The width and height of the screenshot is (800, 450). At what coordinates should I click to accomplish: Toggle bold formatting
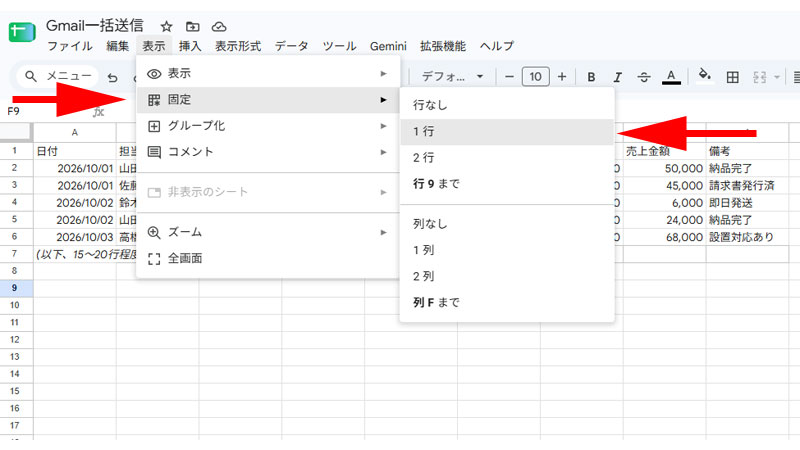(591, 77)
